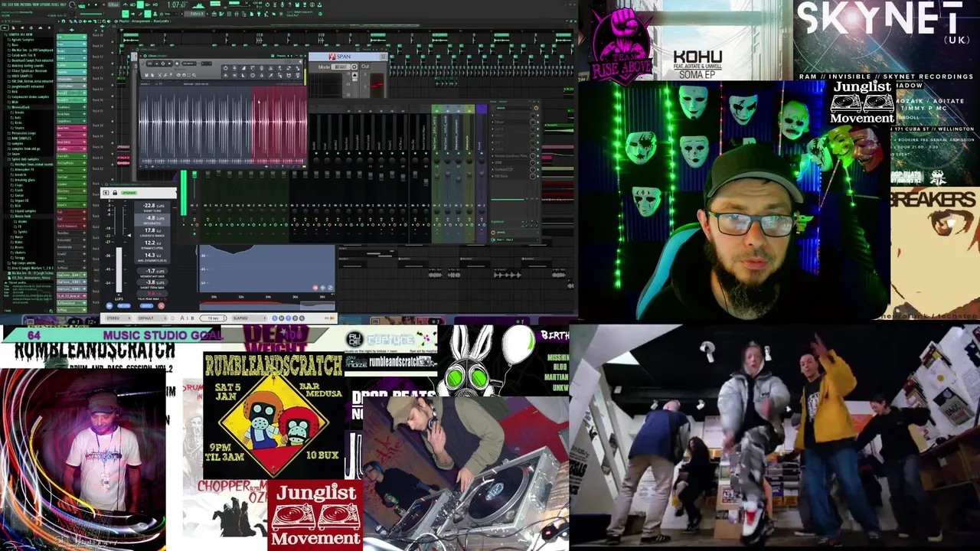Open the HELP menu in FL Studio
The height and width of the screenshot is (551, 980).
click(x=63, y=5)
